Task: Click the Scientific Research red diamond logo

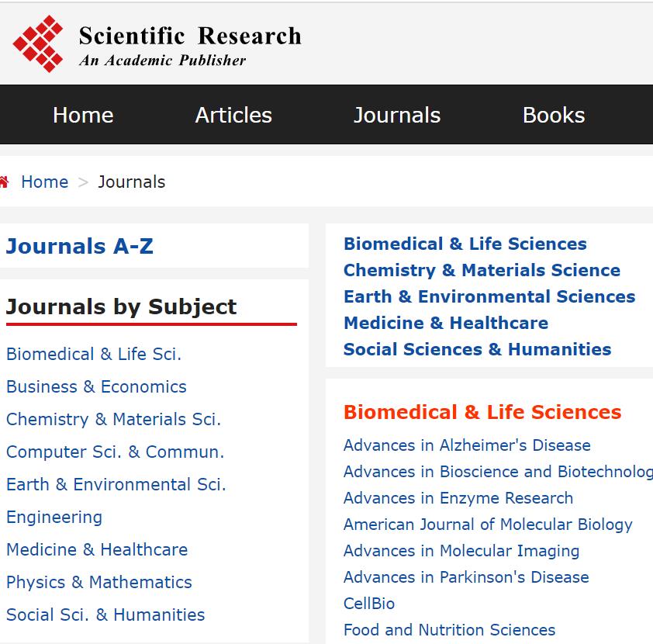Action: click(x=38, y=44)
